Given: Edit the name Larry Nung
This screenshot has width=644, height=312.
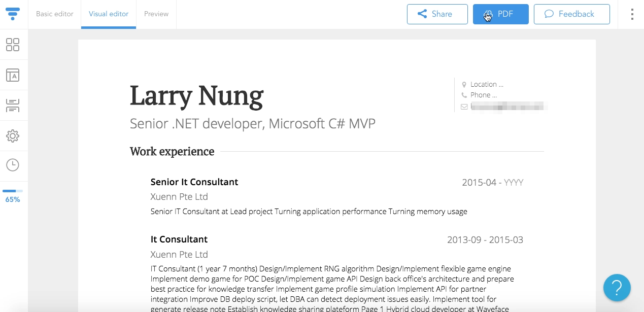Looking at the screenshot, I should pos(197,95).
